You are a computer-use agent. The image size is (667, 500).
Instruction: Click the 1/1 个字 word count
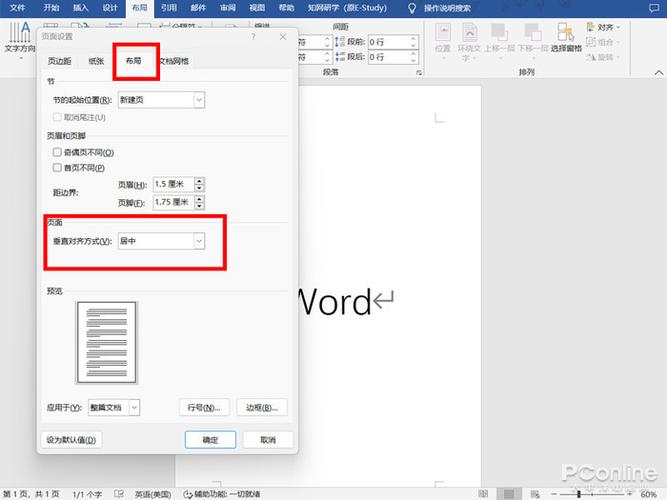(x=87, y=494)
